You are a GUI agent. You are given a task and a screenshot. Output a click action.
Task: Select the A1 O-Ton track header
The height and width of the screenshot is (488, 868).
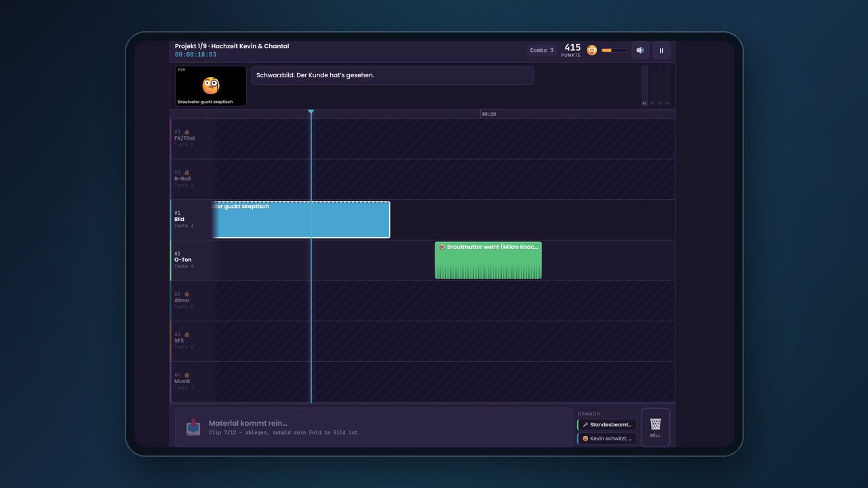coord(191,260)
